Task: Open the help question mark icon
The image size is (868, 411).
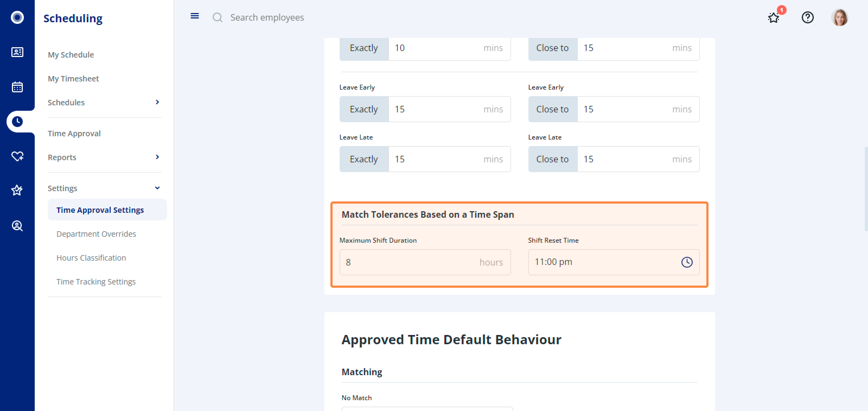Action: click(x=807, y=17)
